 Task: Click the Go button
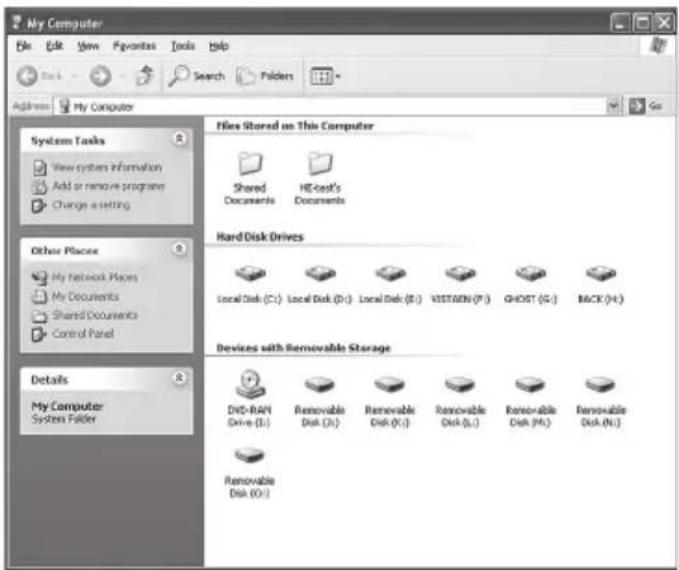(x=646, y=106)
